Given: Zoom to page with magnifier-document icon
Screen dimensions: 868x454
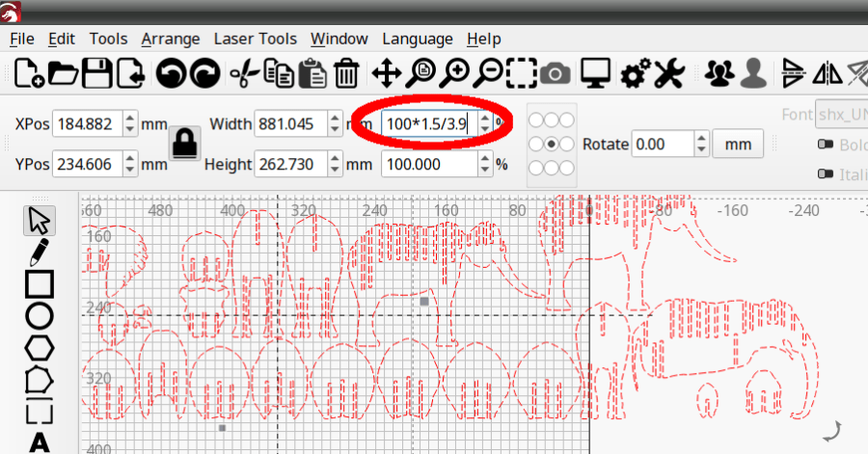Looking at the screenshot, I should pos(420,73).
